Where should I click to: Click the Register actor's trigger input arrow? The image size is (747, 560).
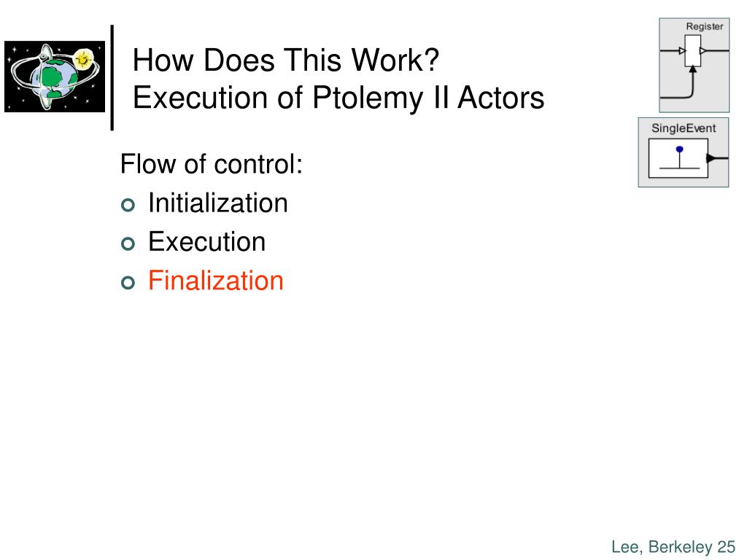point(693,69)
